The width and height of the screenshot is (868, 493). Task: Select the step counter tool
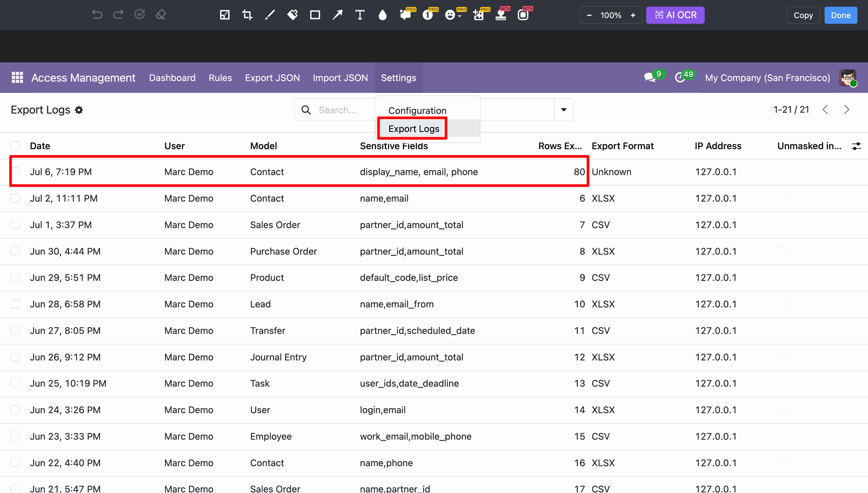tap(428, 15)
